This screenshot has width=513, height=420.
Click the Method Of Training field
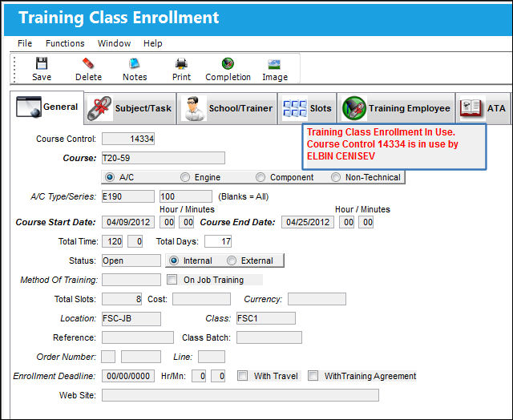pyautogui.click(x=131, y=280)
